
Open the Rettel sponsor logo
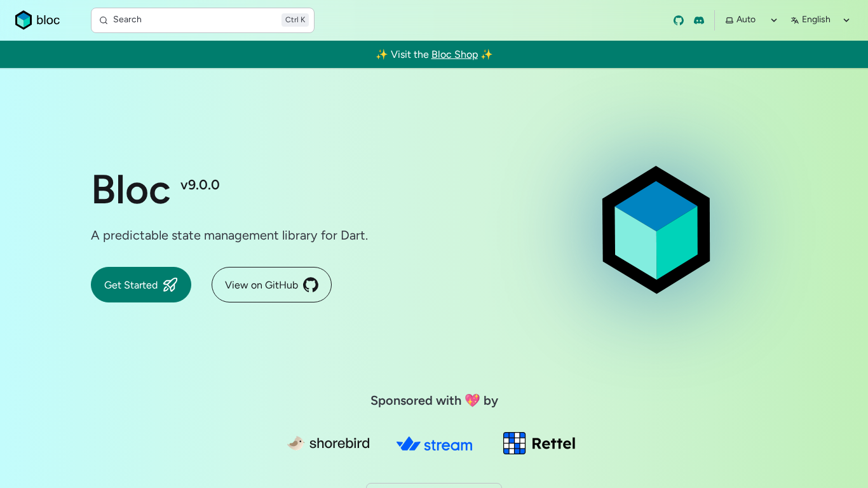coord(539,444)
